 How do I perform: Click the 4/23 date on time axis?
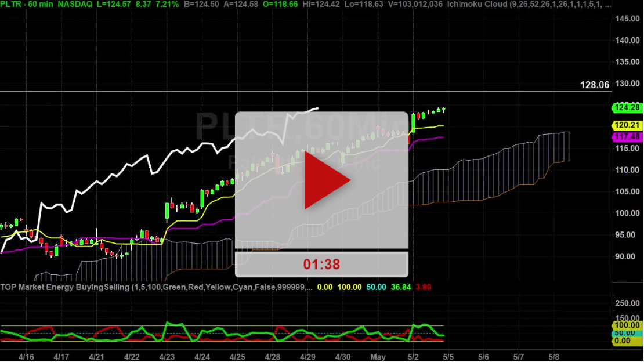pyautogui.click(x=167, y=357)
